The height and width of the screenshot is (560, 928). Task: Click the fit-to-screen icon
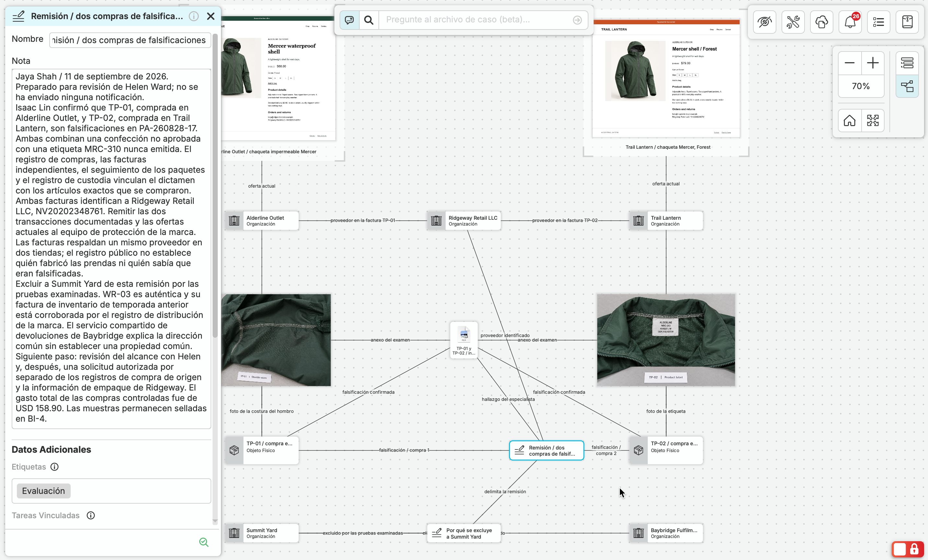pyautogui.click(x=873, y=121)
